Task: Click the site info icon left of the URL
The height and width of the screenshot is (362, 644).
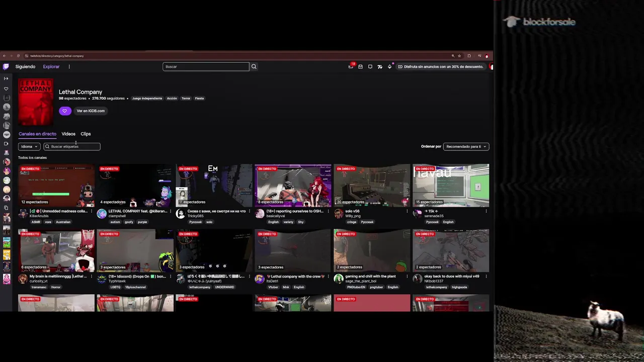Action: tap(26, 56)
